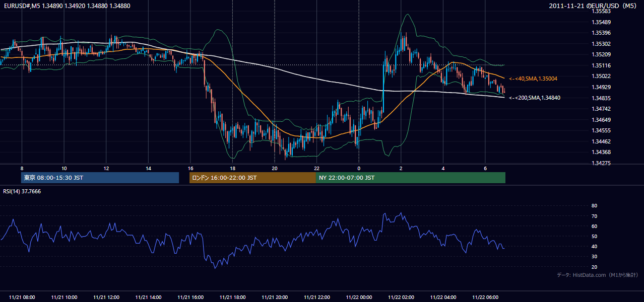Image resolution: width=644 pixels, height=302 pixels.
Task: Click hour label 12 under the price chart
Action: [x=106, y=168]
